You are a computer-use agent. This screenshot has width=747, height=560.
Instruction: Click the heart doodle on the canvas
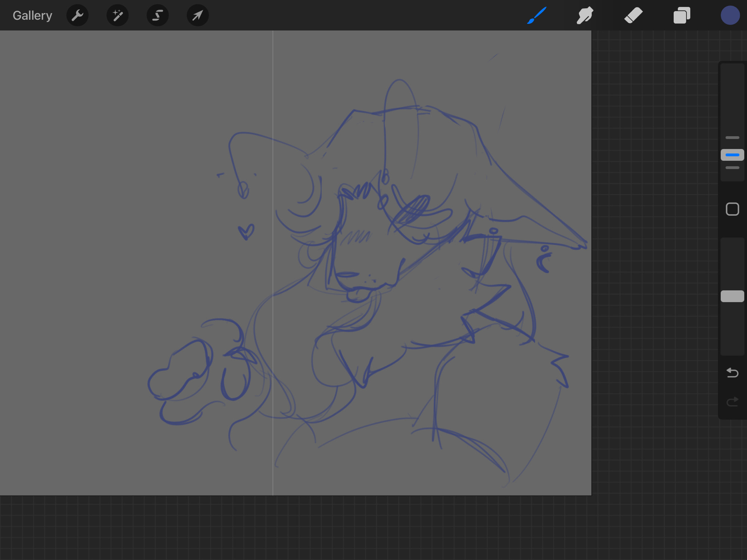tap(246, 232)
